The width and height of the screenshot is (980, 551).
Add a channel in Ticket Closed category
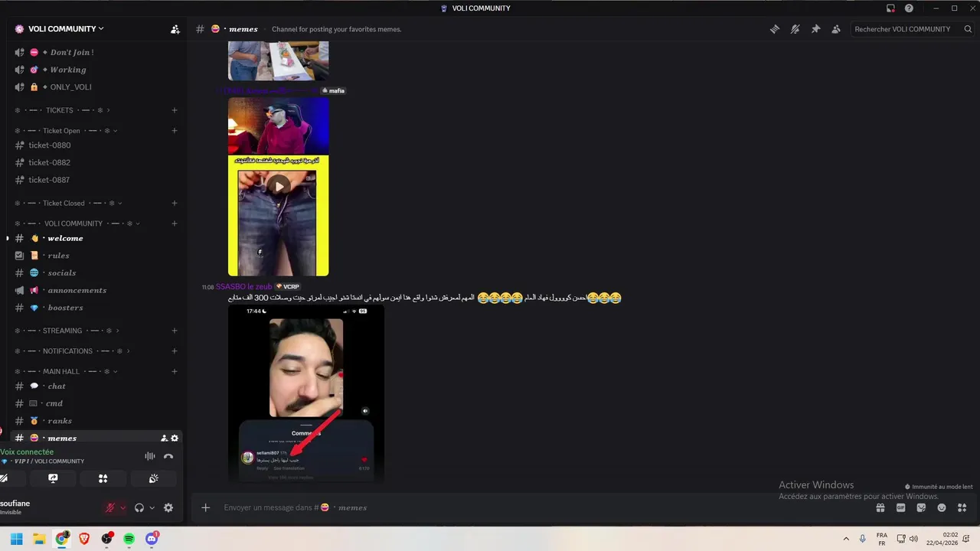[175, 204]
